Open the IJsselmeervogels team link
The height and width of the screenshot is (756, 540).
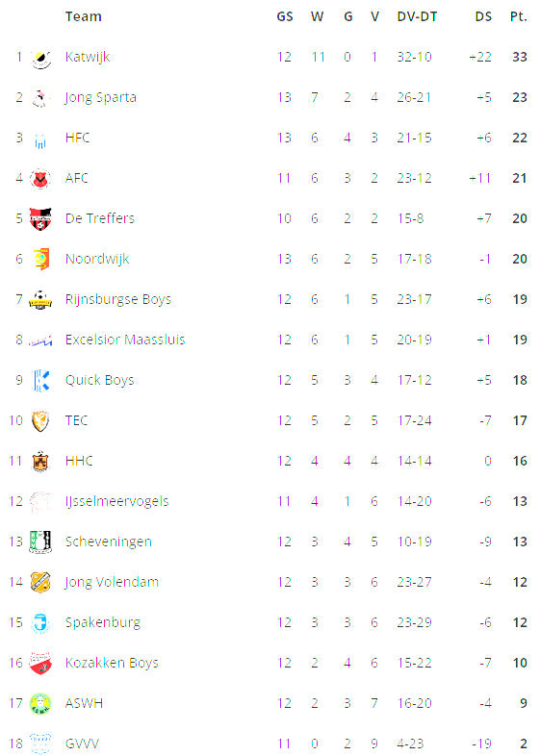[117, 501]
